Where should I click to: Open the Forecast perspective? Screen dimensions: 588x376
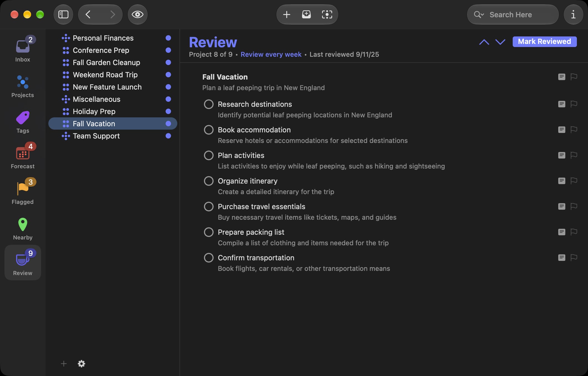point(23,156)
